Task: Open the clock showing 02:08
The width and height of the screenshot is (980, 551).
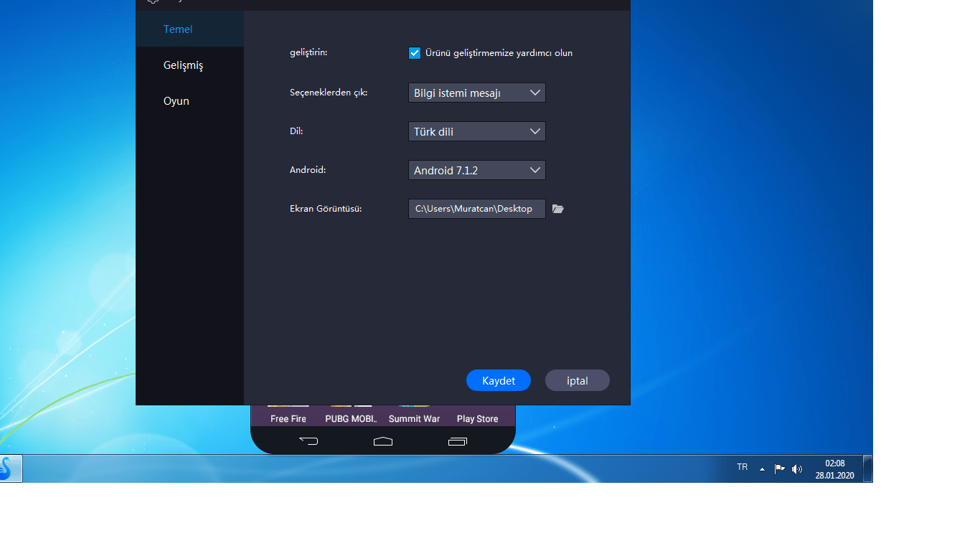Action: pos(834,469)
